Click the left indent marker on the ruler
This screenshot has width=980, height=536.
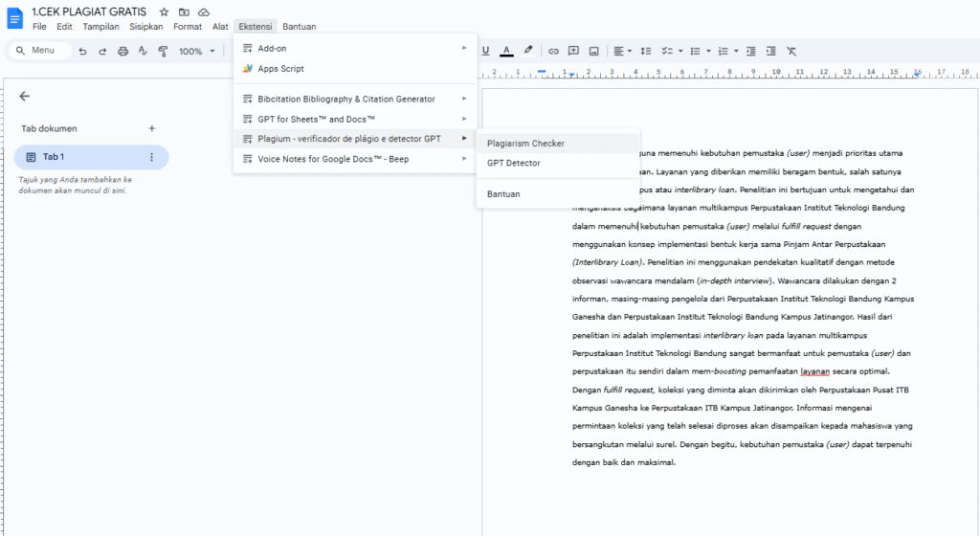[x=571, y=75]
